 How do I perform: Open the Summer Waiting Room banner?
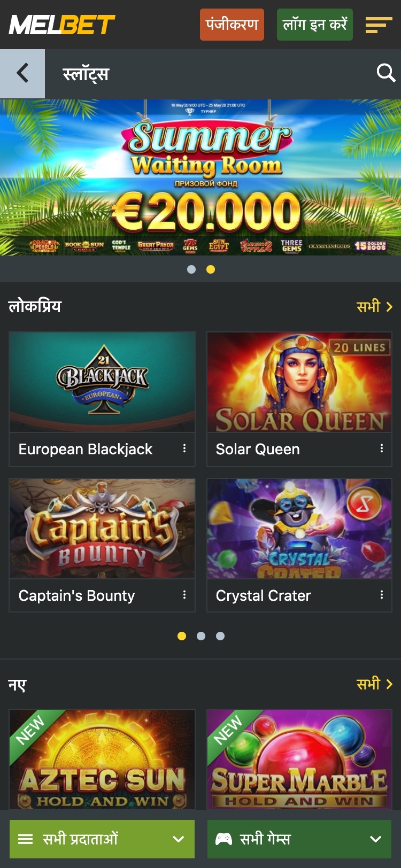tap(200, 177)
